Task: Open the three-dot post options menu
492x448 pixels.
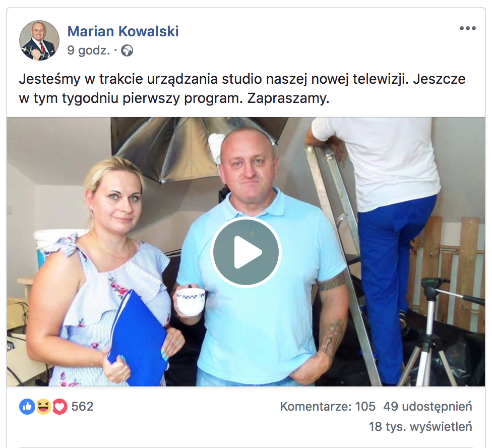Action: (x=467, y=28)
